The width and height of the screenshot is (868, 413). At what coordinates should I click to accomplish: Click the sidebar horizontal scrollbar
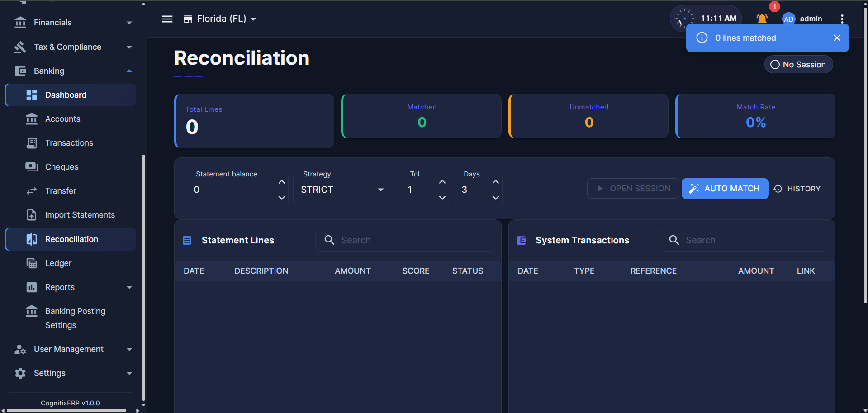tap(66, 410)
